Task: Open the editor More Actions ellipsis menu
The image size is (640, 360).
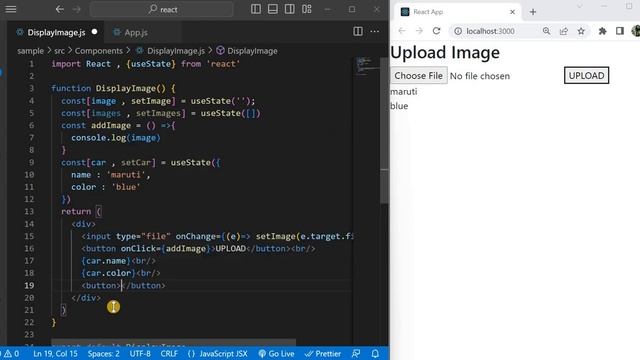Action: (375, 31)
